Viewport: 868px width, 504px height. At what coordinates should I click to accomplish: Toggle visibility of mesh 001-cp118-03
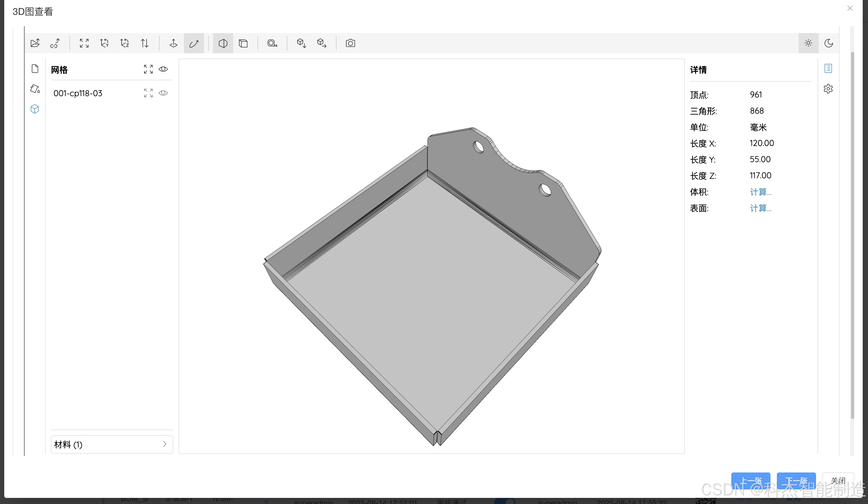pyautogui.click(x=163, y=93)
